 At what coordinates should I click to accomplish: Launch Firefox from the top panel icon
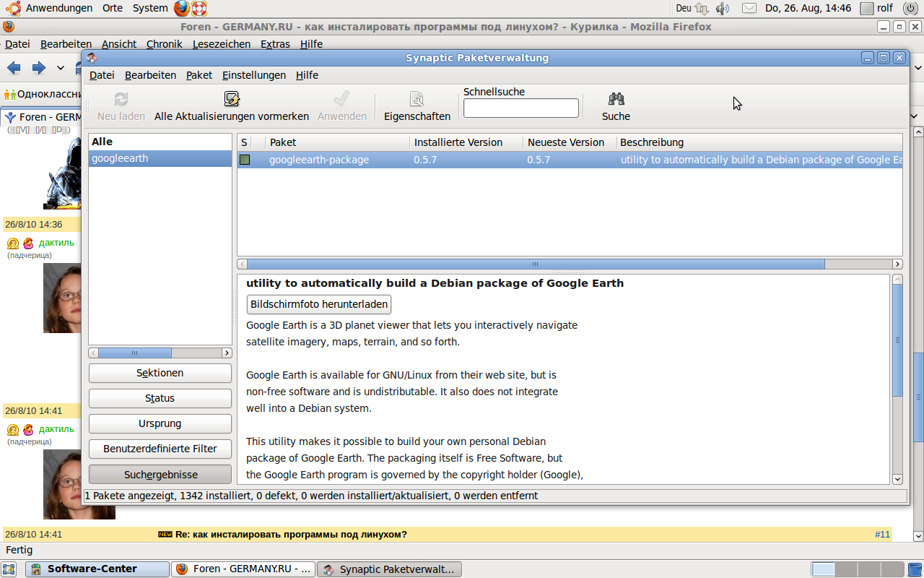[x=181, y=9]
